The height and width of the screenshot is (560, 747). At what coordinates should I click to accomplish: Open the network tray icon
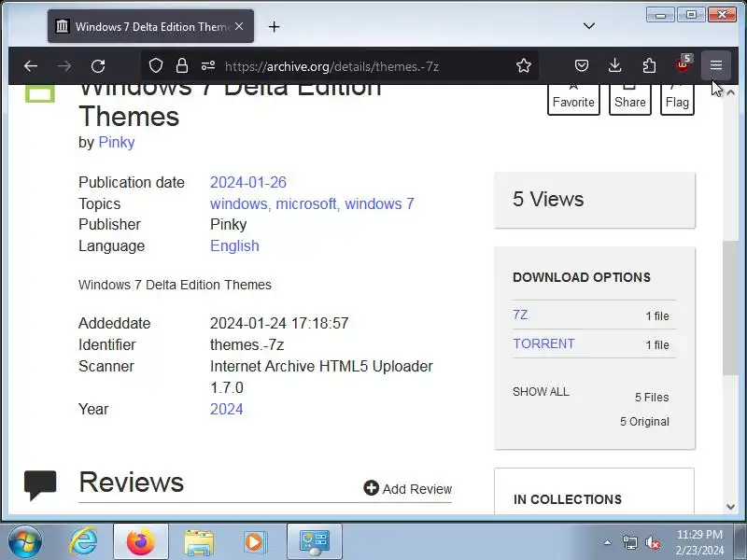point(630,543)
